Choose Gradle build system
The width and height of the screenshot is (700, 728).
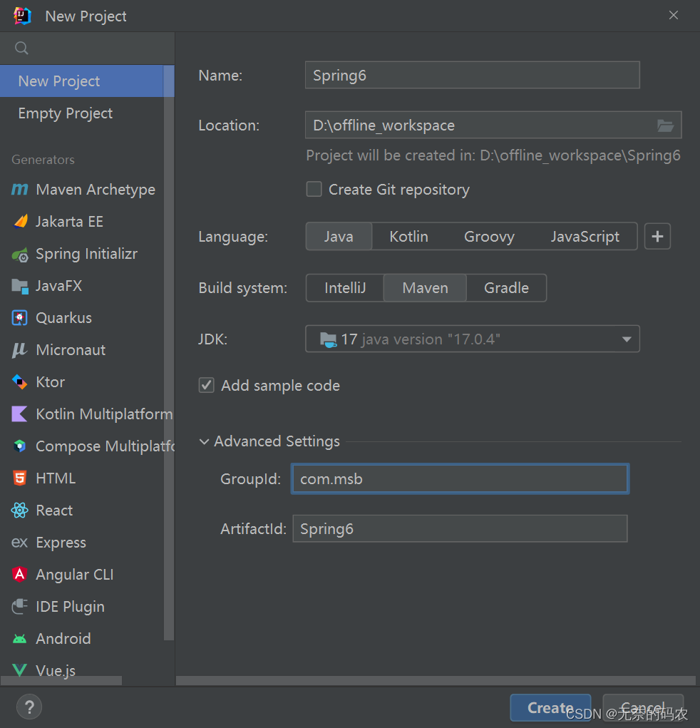point(506,288)
